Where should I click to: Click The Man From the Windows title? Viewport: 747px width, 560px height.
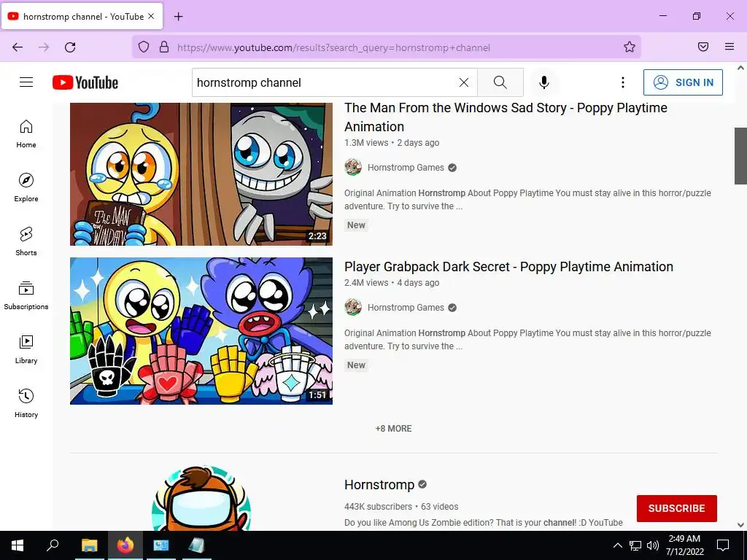click(x=506, y=117)
